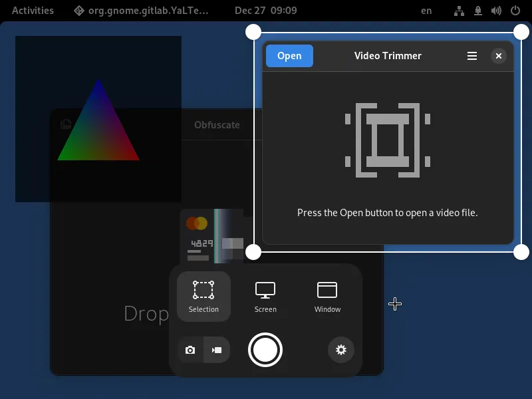Click Activities in the top bar

pyautogui.click(x=33, y=10)
